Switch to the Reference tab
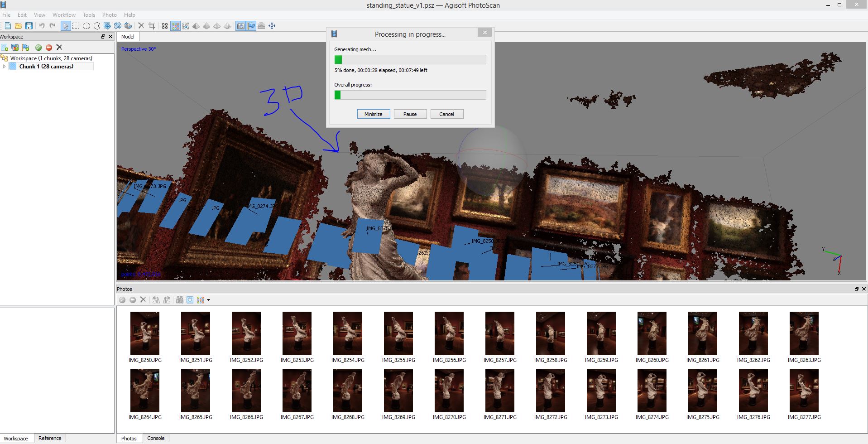The image size is (868, 444). point(50,438)
